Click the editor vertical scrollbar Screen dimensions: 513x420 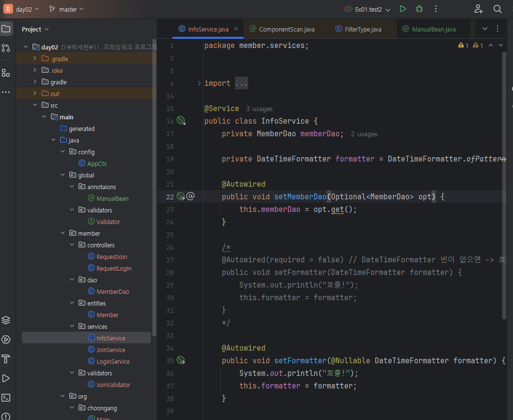point(504,185)
